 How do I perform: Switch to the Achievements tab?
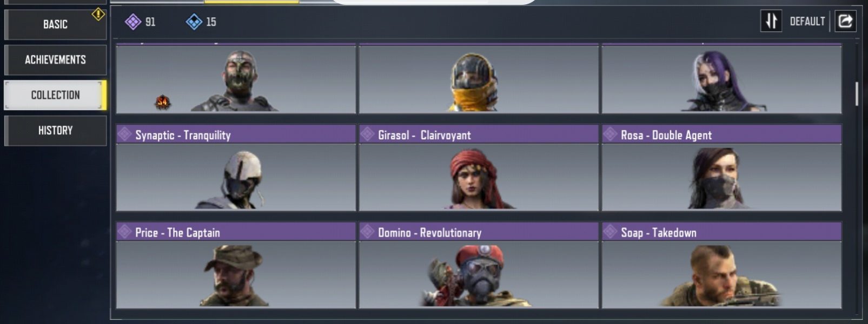coord(55,59)
